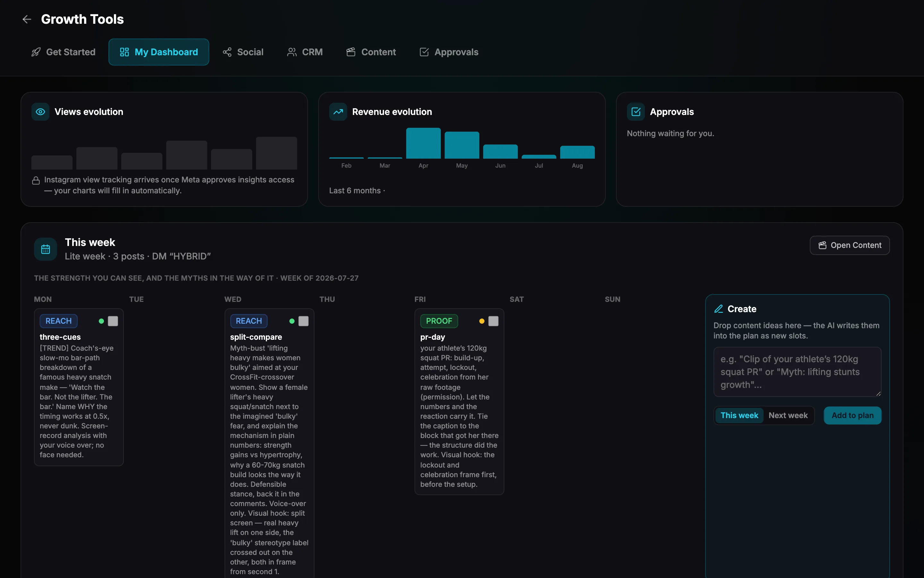Switch to the CRM tab

coord(305,52)
